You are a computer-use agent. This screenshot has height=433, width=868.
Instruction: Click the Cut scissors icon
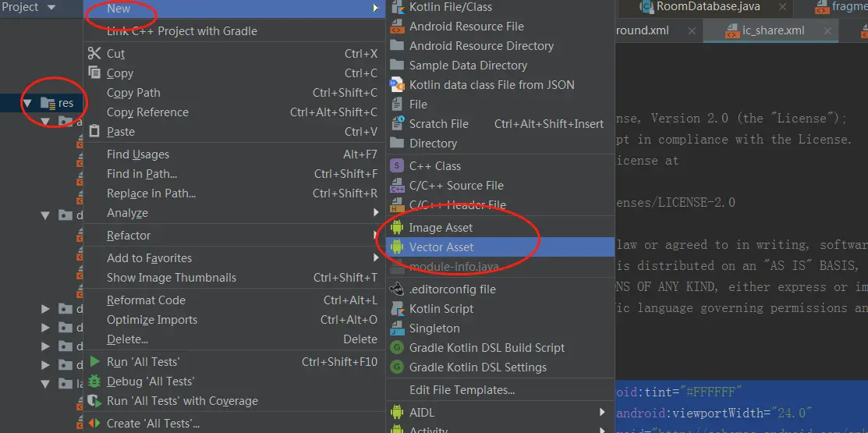(94, 53)
